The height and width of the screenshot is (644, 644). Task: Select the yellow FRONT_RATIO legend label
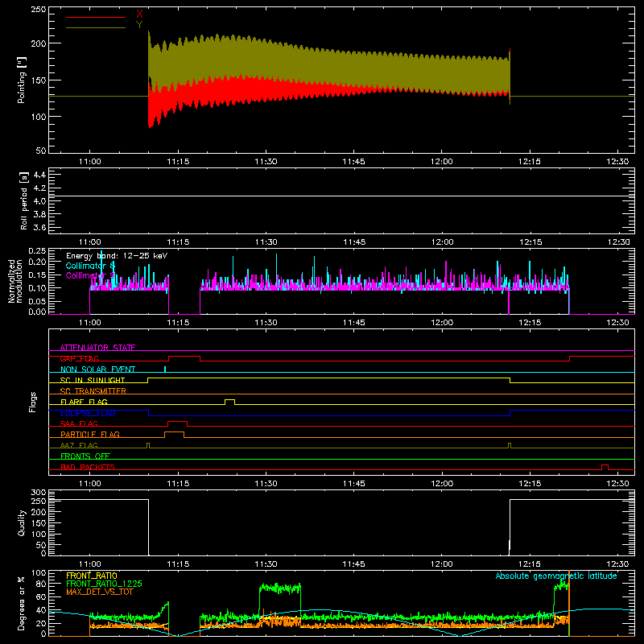click(92, 576)
